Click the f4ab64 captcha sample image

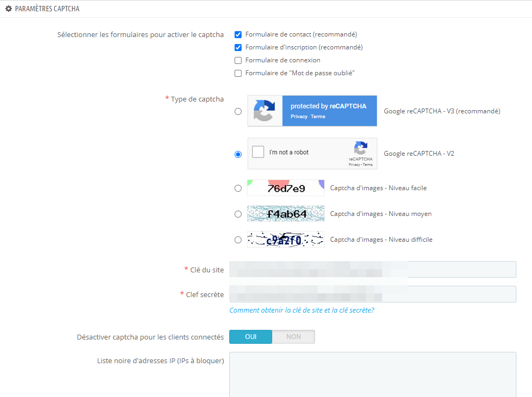286,214
